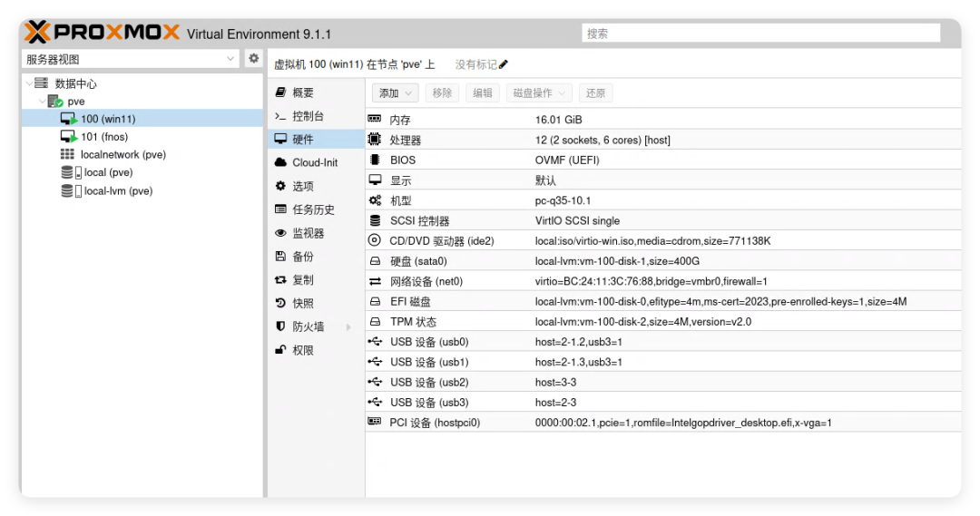Click the 没有标记 tags label

tap(475, 64)
